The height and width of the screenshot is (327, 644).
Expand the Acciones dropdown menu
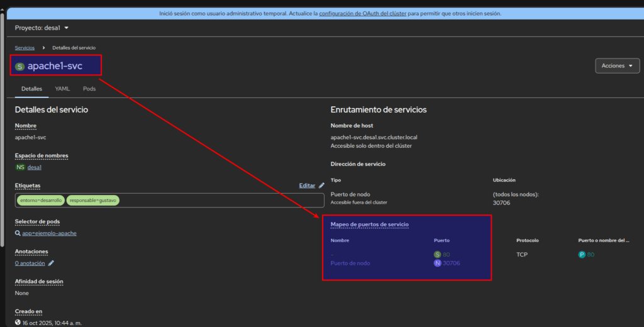click(617, 65)
